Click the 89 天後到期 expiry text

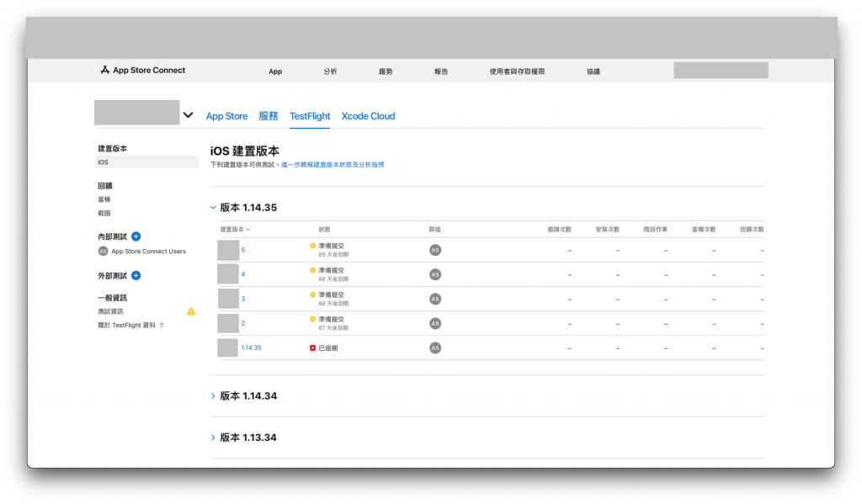[x=333, y=254]
